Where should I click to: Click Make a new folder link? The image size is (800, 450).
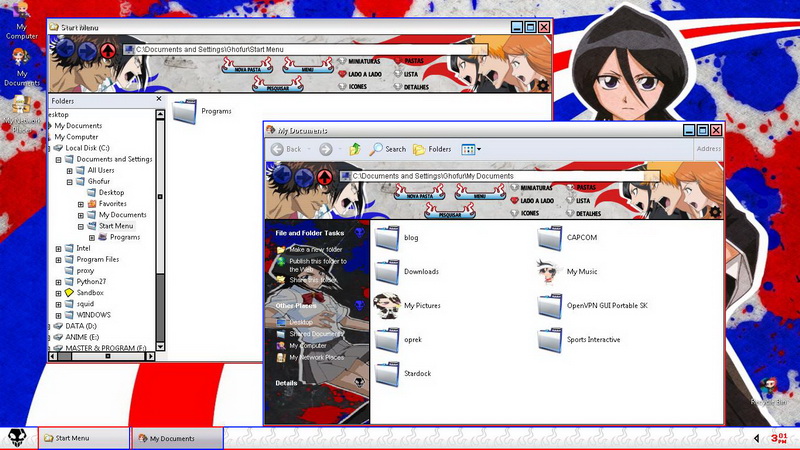[315, 249]
